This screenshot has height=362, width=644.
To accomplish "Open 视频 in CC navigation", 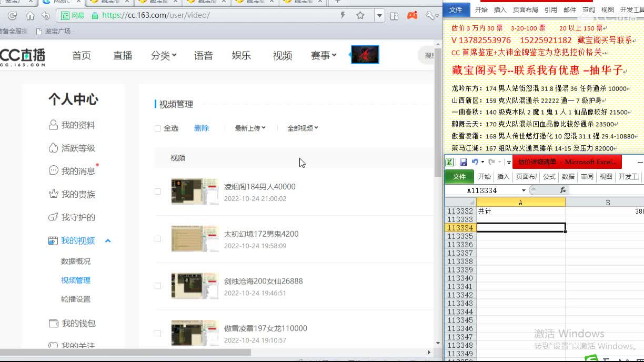I will pyautogui.click(x=283, y=55).
